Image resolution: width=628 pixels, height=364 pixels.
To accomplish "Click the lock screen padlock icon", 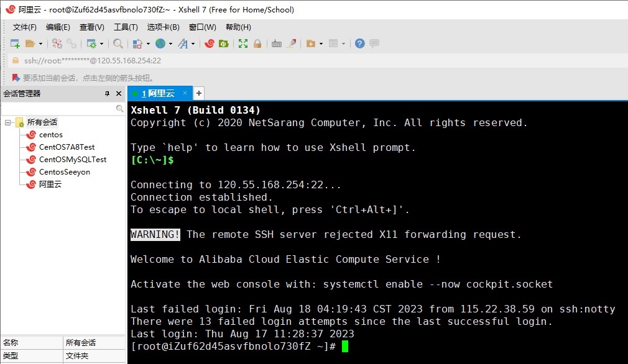I will point(257,43).
